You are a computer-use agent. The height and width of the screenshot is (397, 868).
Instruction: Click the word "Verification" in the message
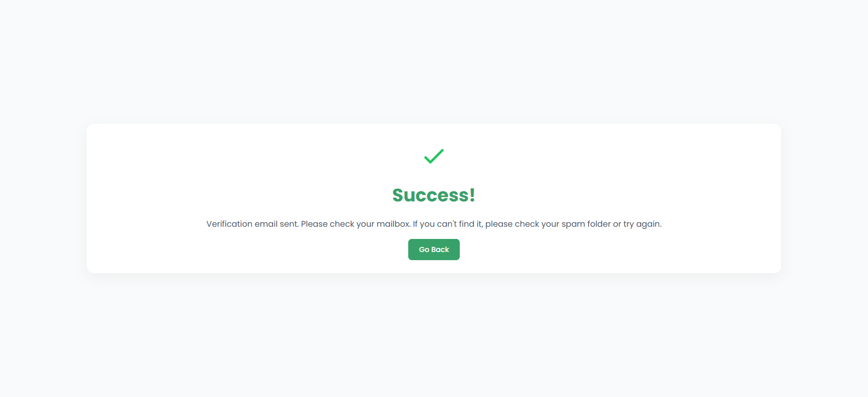(229, 224)
